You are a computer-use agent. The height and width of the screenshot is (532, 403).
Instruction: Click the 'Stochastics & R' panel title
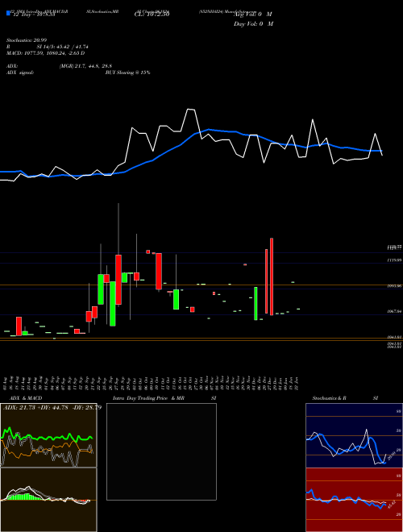tap(330, 398)
